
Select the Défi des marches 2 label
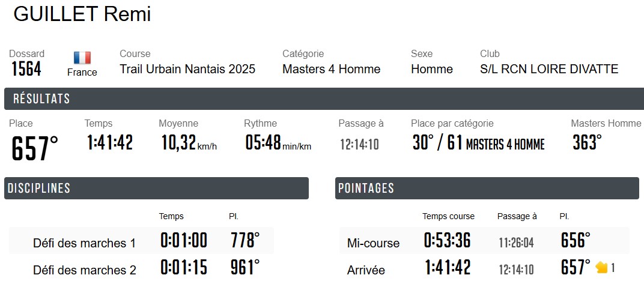click(x=84, y=270)
